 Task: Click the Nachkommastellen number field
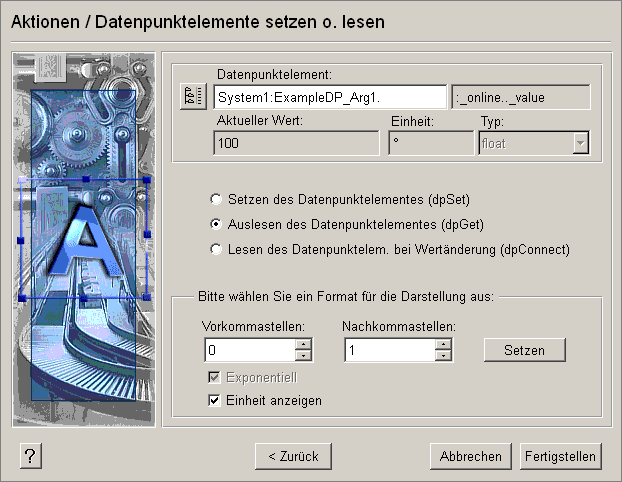click(389, 350)
